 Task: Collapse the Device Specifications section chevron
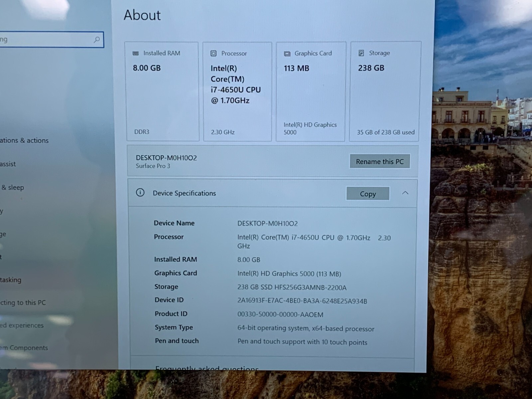[x=405, y=193]
